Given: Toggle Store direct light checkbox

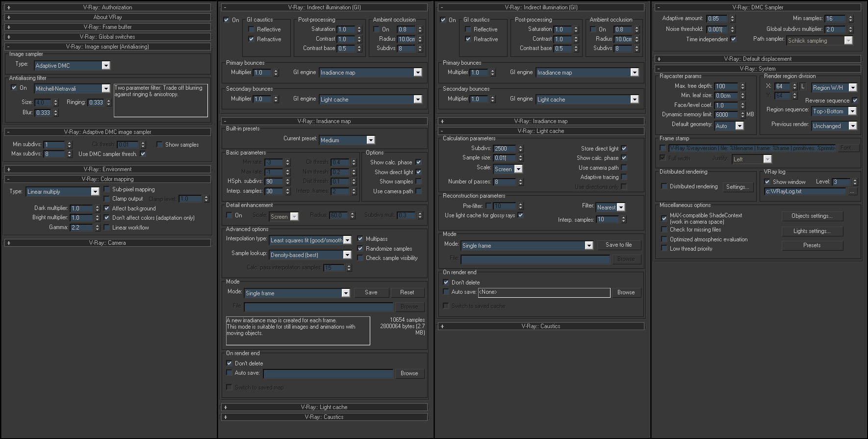Looking at the screenshot, I should pos(624,149).
